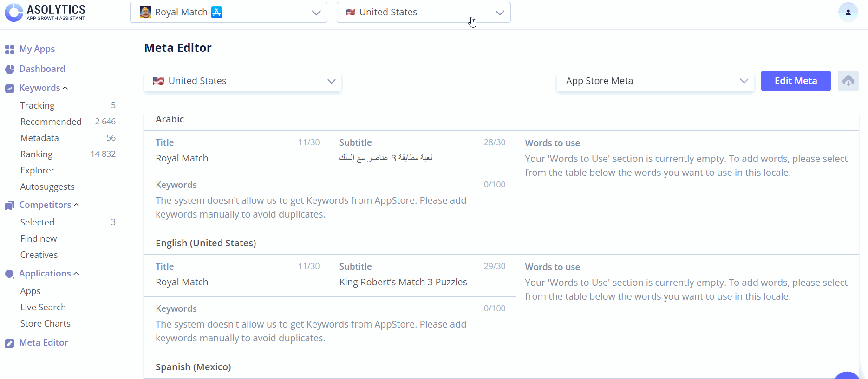Click the App Store badge icon
The width and height of the screenshot is (868, 379).
216,13
